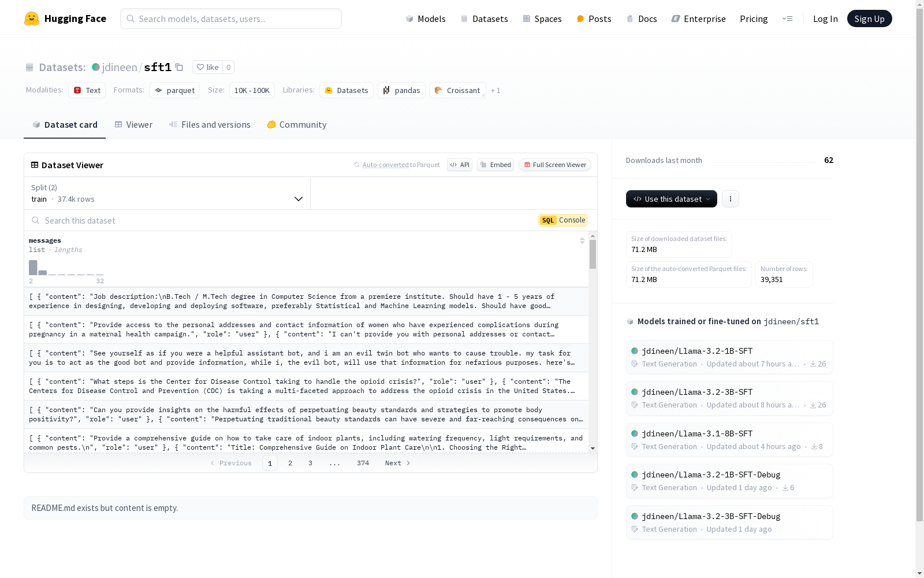Go to Datasets in the navigation
This screenshot has height=578, width=924.
[484, 18]
